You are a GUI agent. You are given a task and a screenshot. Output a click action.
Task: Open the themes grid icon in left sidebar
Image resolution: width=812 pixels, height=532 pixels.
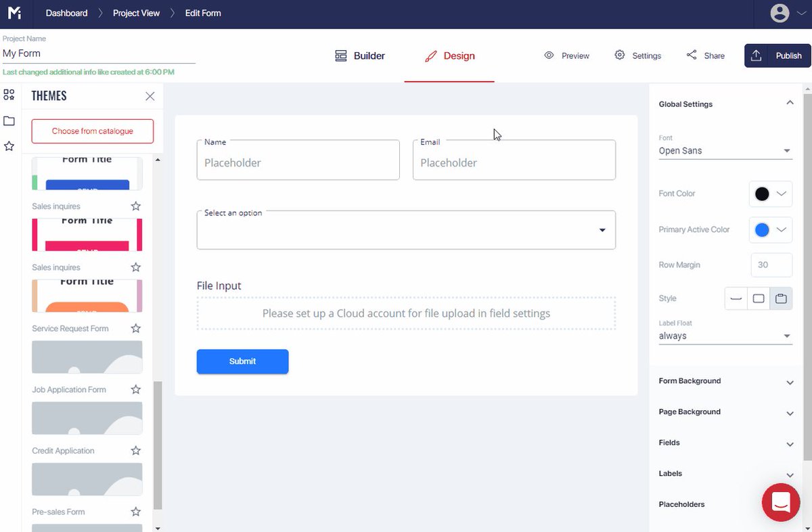point(9,95)
